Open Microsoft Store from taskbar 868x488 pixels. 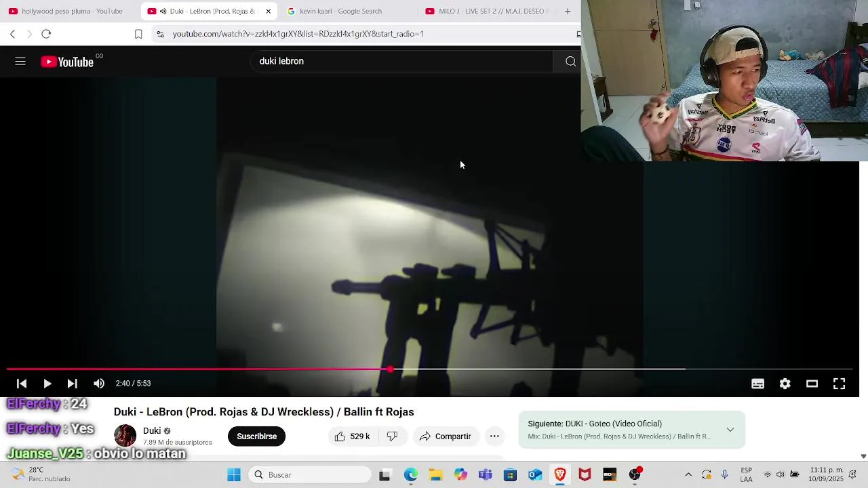point(510,475)
